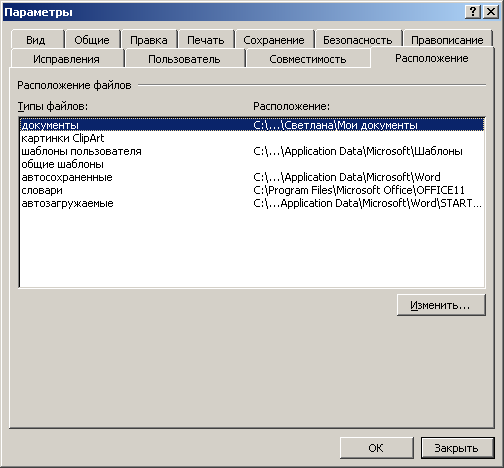The height and width of the screenshot is (468, 504).
Task: Select the картинки ClipArt row
Action: click(252, 138)
